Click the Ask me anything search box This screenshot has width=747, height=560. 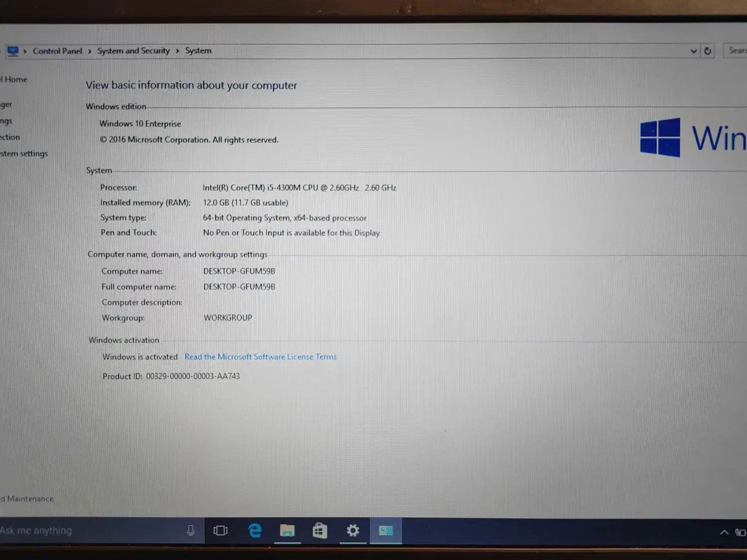pos(75,531)
